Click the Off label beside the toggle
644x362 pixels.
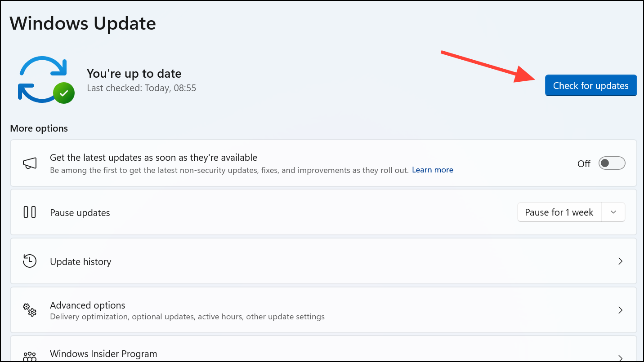click(x=584, y=164)
